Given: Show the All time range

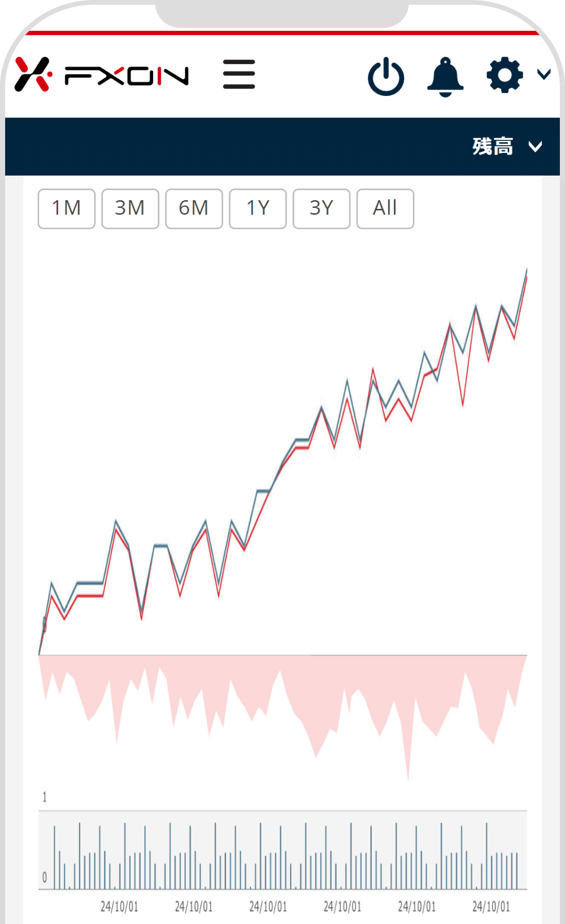Looking at the screenshot, I should point(385,208).
